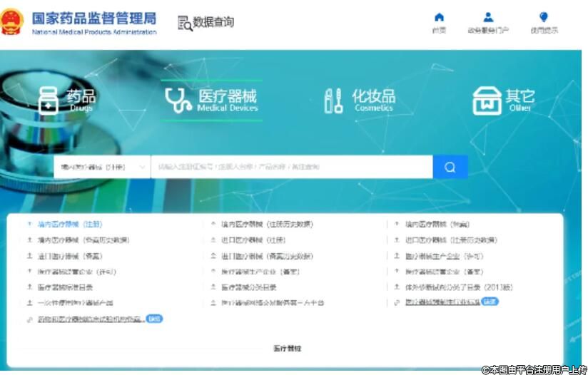Open the 其它 Other tab
Image resolution: width=588 pixels, height=375 pixels.
click(519, 96)
